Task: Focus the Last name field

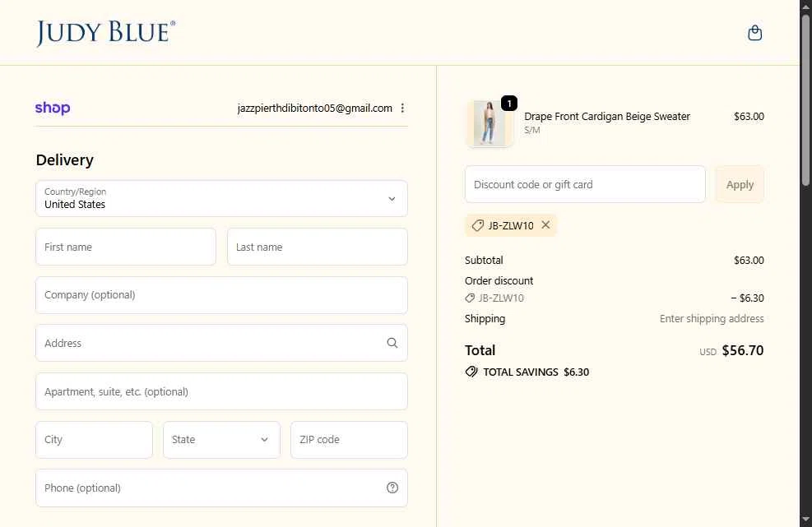Action: (318, 247)
